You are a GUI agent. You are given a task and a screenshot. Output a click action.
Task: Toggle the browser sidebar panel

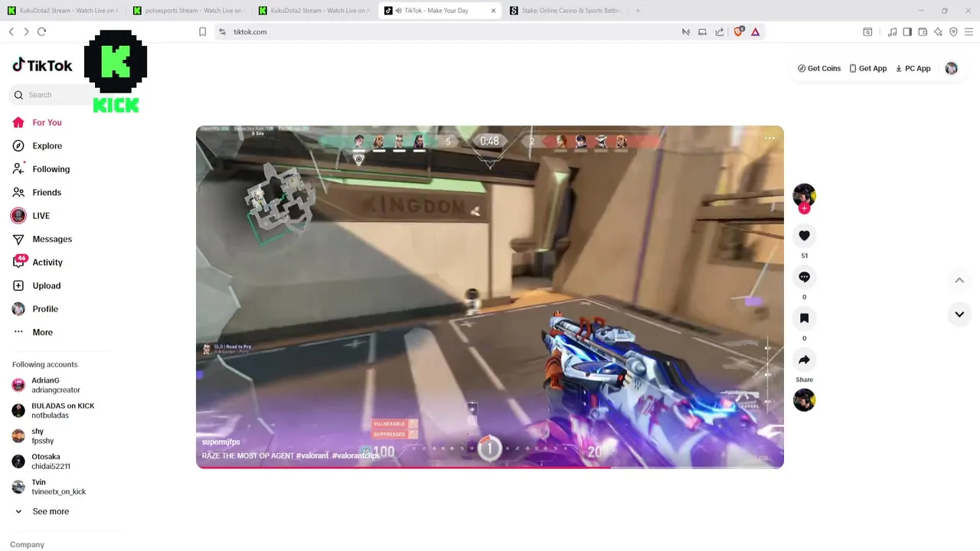coord(907,31)
